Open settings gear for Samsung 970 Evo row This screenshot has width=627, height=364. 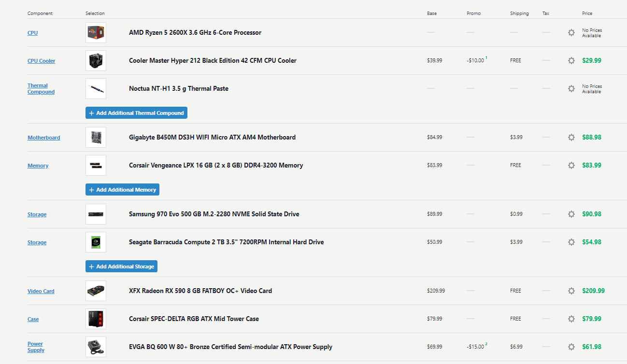click(x=571, y=214)
